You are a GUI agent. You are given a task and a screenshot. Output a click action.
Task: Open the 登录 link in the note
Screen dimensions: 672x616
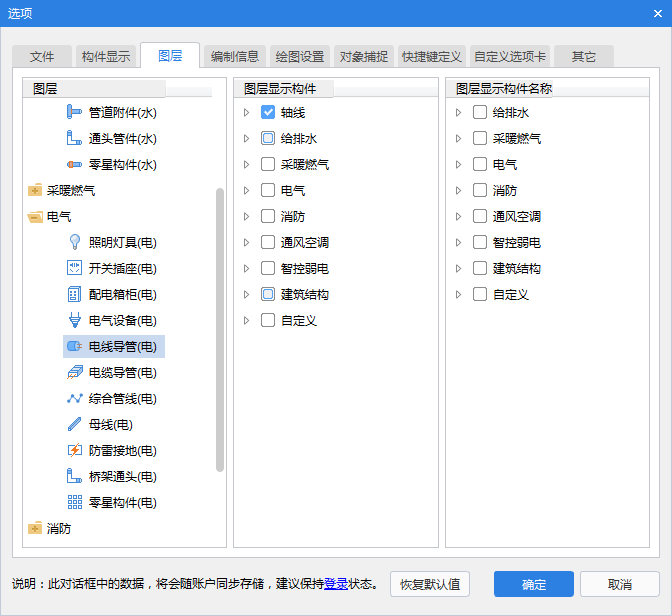point(336,584)
